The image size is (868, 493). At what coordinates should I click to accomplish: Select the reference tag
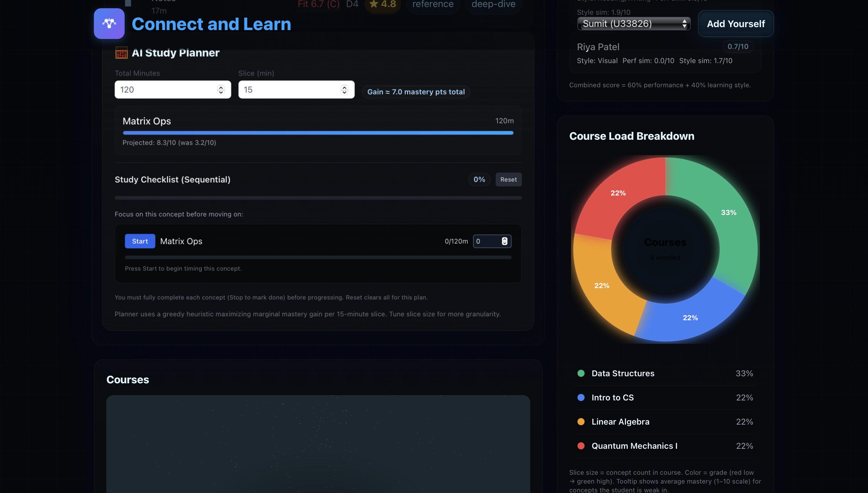coord(433,4)
